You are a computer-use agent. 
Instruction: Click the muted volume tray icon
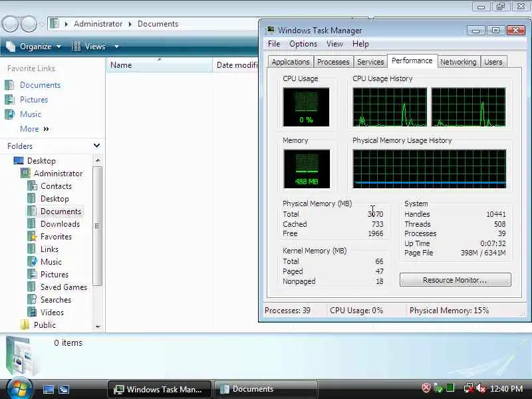pyautogui.click(x=480, y=388)
